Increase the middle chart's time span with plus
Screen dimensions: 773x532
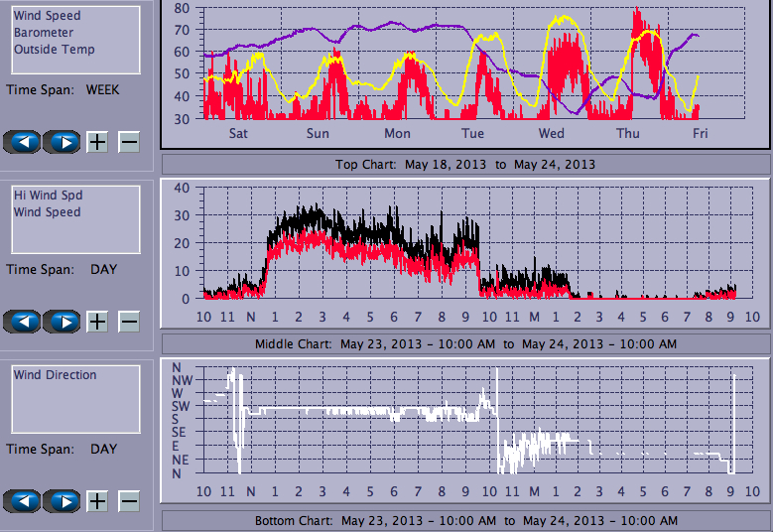point(97,322)
